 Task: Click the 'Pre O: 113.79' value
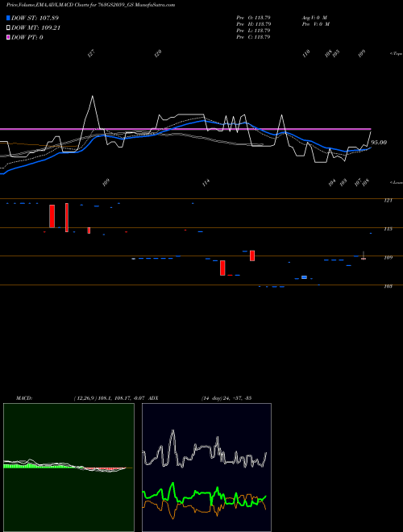pos(253,17)
